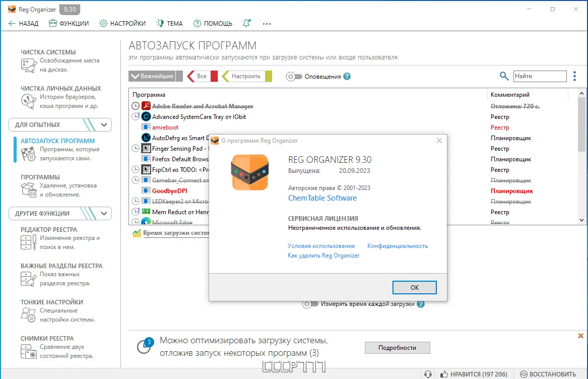Open the three dots overflow menu
This screenshot has height=379, width=588.
coord(267,24)
